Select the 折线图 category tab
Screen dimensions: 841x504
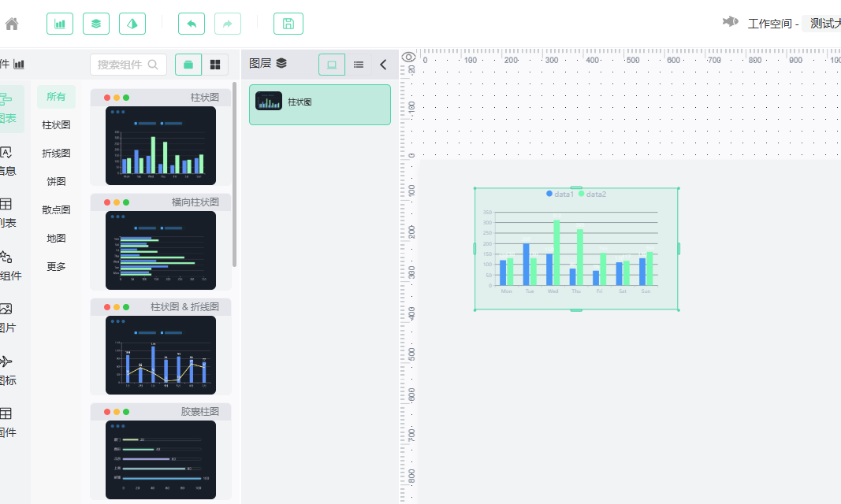[x=56, y=154]
